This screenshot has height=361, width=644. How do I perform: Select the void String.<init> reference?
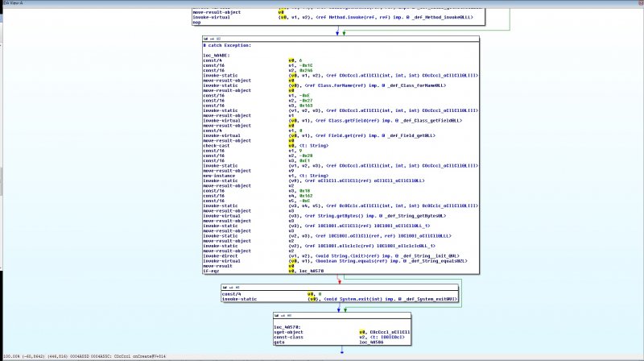pyautogui.click(x=388, y=255)
